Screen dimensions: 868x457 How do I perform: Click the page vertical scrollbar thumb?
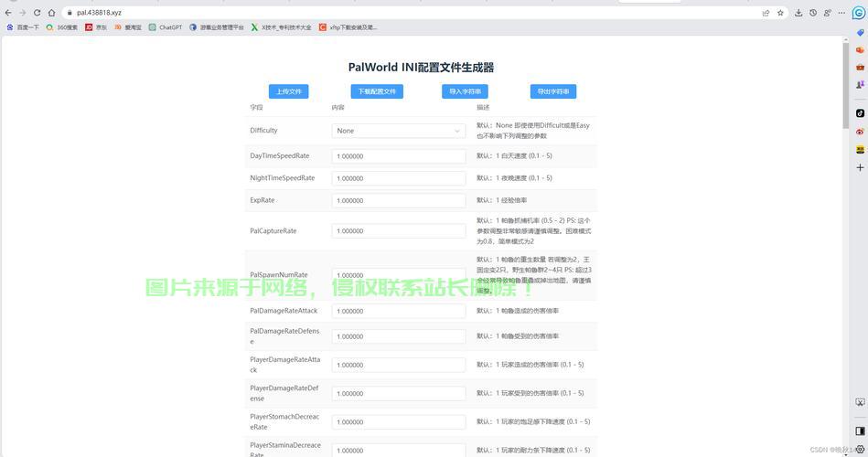(x=845, y=85)
